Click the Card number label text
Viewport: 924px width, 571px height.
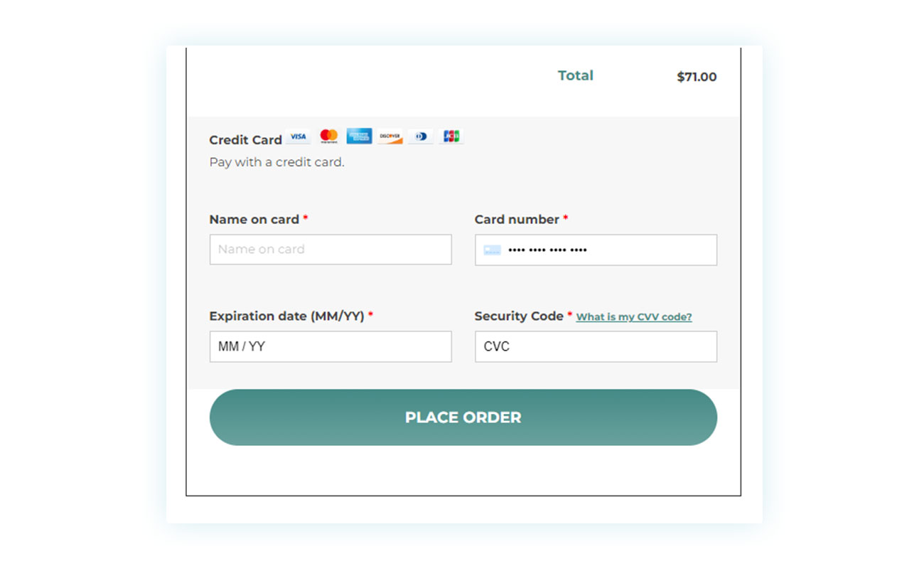point(517,220)
